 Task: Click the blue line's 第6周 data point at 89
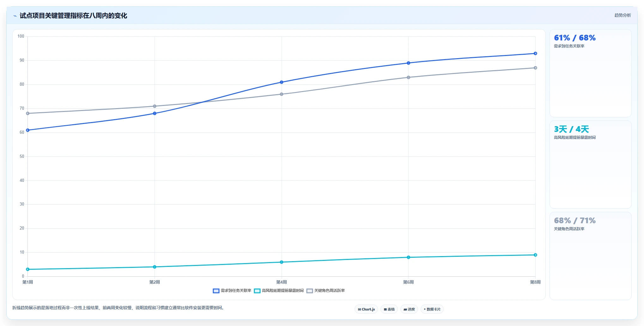[408, 63]
